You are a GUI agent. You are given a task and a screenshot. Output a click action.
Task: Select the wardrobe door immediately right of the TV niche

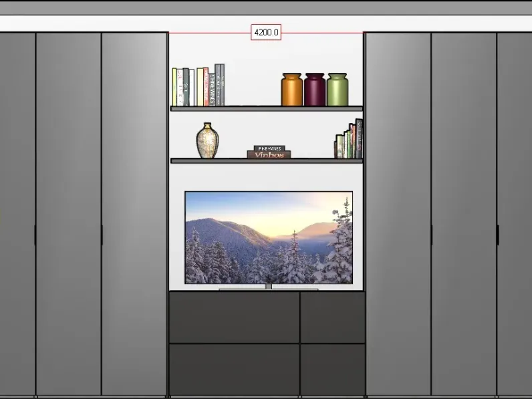(x=398, y=214)
